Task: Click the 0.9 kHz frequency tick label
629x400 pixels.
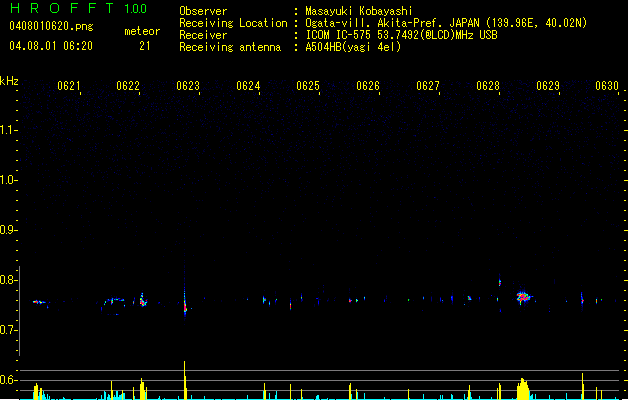Action: click(8, 230)
